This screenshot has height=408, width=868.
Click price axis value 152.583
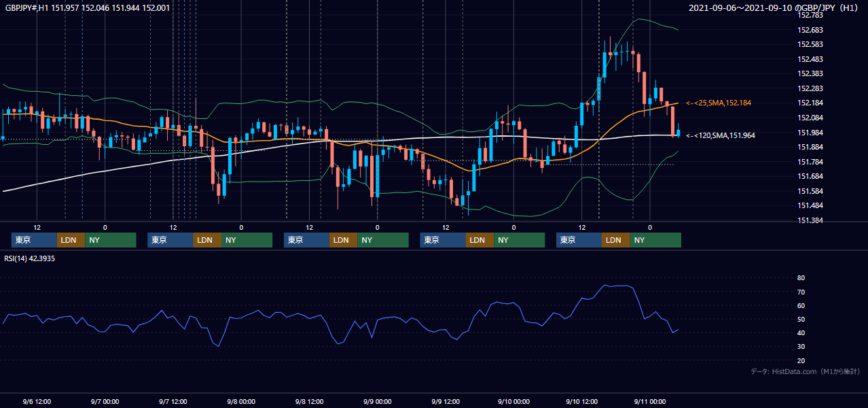tap(810, 44)
